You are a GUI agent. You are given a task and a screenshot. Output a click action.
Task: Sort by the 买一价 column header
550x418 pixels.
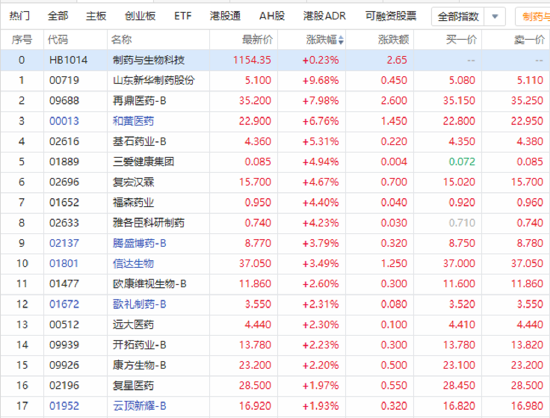(x=461, y=40)
